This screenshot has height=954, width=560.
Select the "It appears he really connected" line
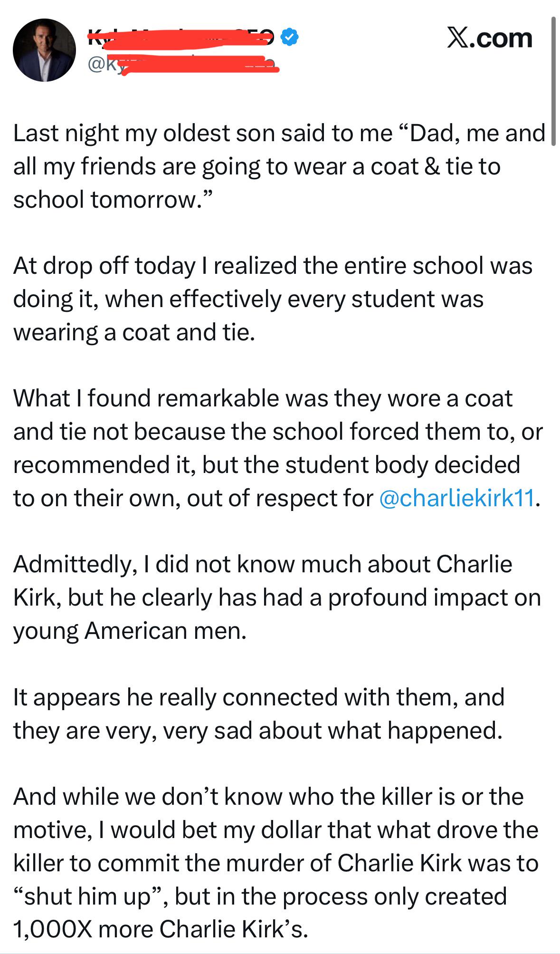click(x=259, y=697)
